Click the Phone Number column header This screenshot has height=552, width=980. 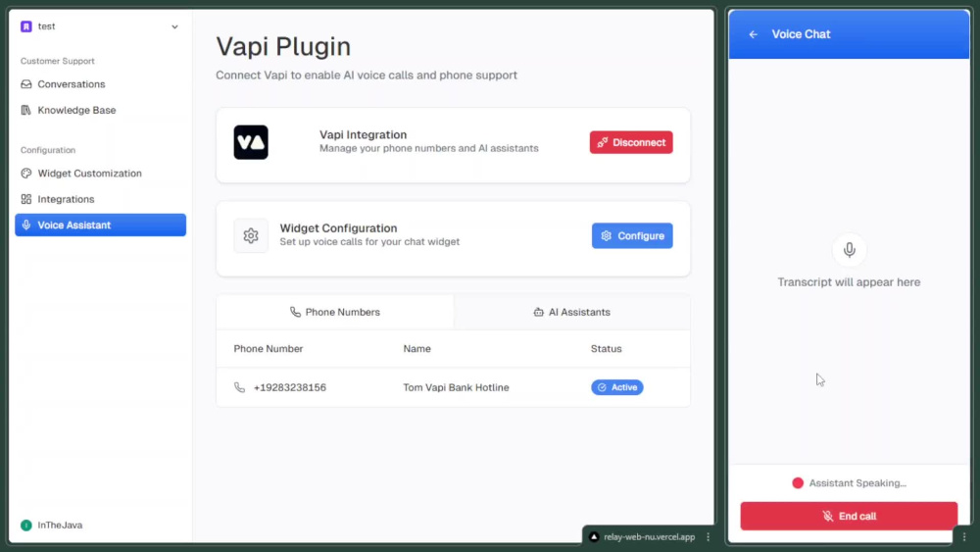tap(269, 349)
